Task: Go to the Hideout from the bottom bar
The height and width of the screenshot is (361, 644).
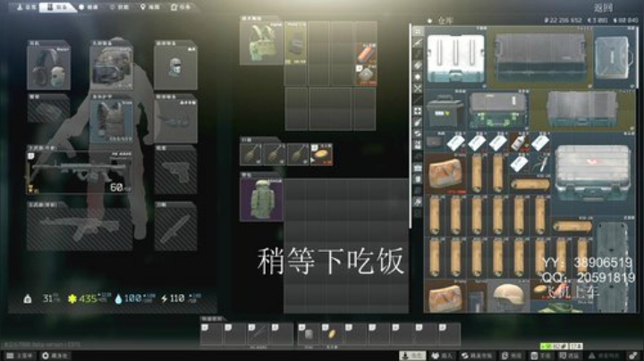Action: point(55,356)
